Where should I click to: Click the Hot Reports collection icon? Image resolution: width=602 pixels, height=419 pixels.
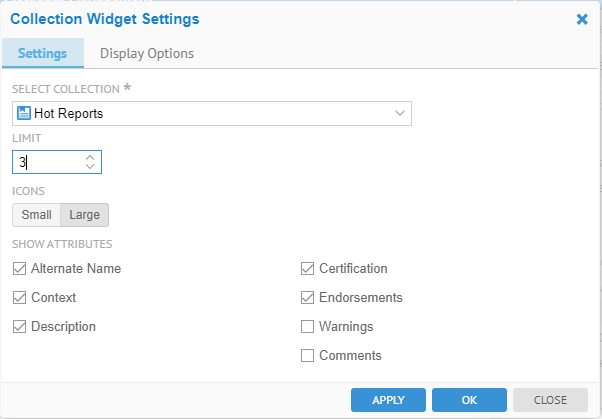[x=24, y=113]
